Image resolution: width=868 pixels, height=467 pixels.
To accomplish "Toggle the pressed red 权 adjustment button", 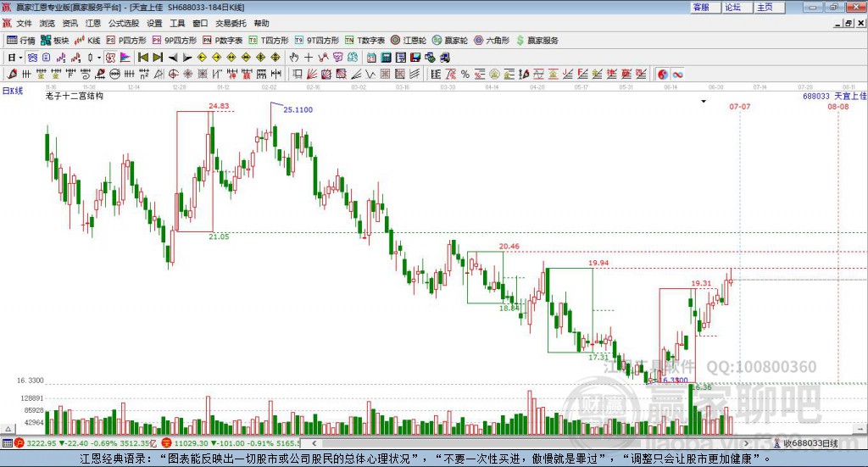I will click(110, 57).
